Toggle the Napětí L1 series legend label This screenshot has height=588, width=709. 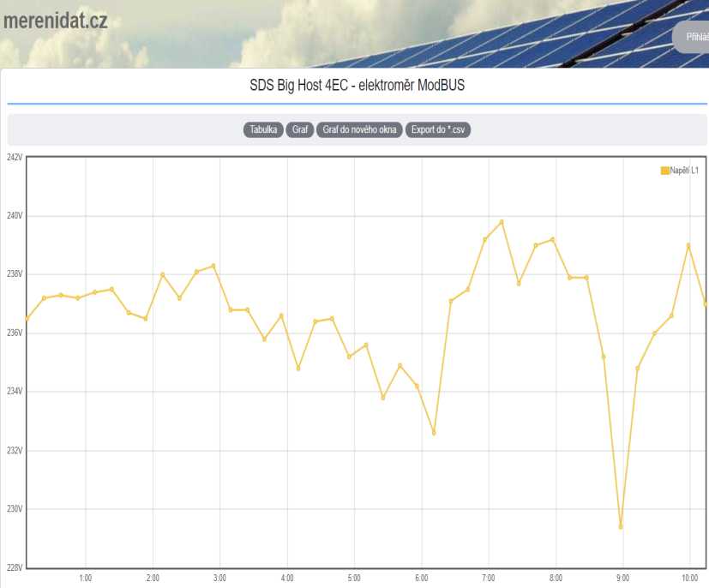click(684, 171)
